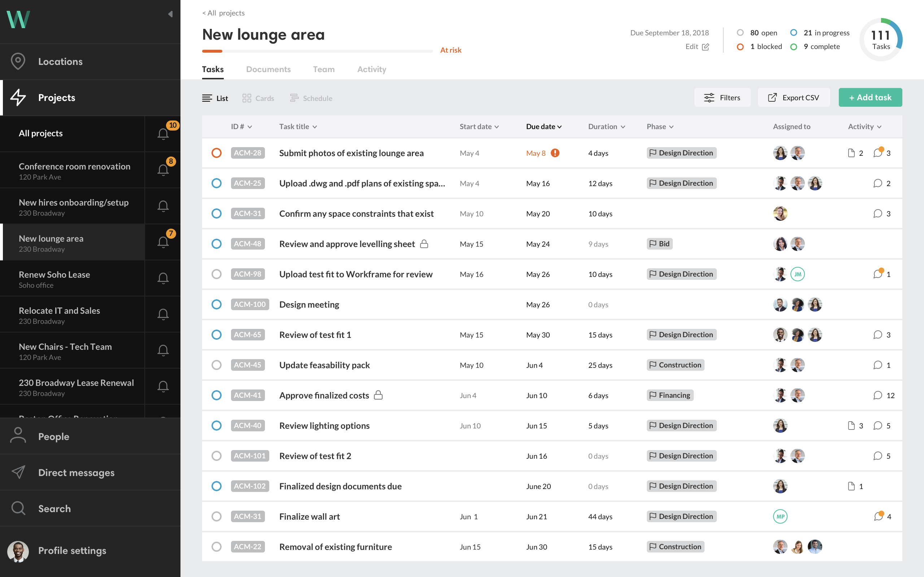Click the Export CSV button
Image resolution: width=924 pixels, height=577 pixels.
point(793,98)
